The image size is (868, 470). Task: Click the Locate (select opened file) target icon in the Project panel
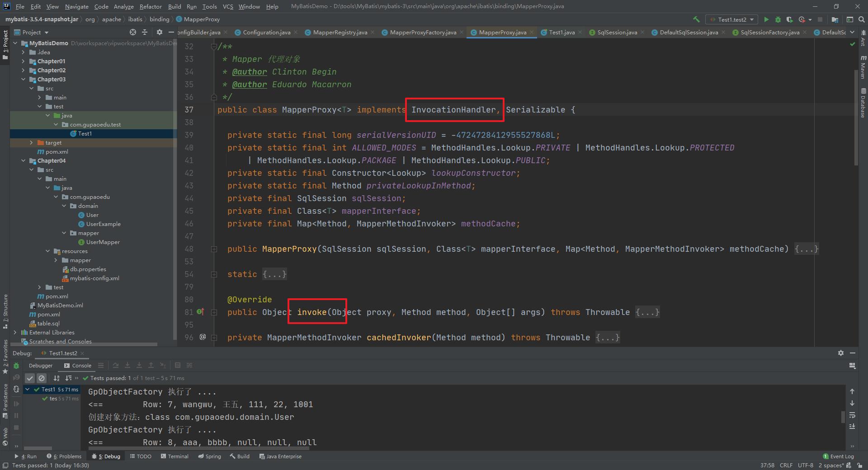click(x=133, y=32)
